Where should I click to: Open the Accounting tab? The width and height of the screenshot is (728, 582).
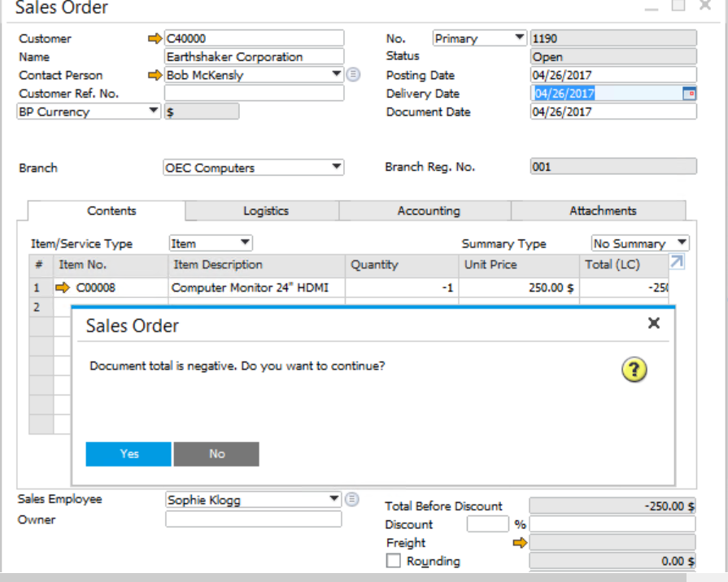[x=428, y=211]
